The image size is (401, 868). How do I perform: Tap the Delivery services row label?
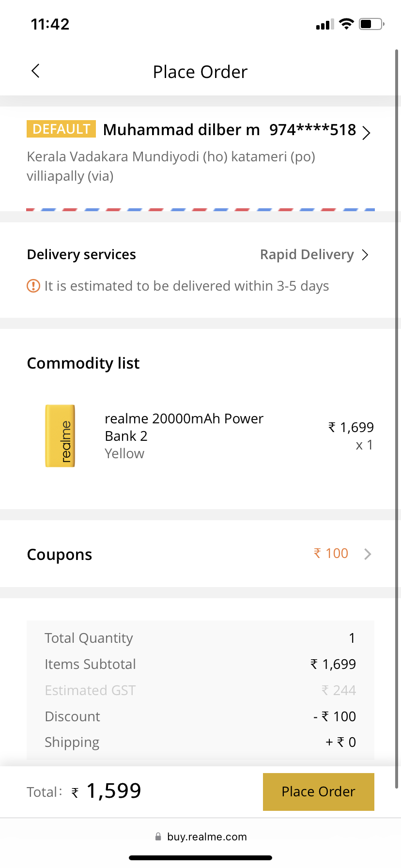click(81, 255)
